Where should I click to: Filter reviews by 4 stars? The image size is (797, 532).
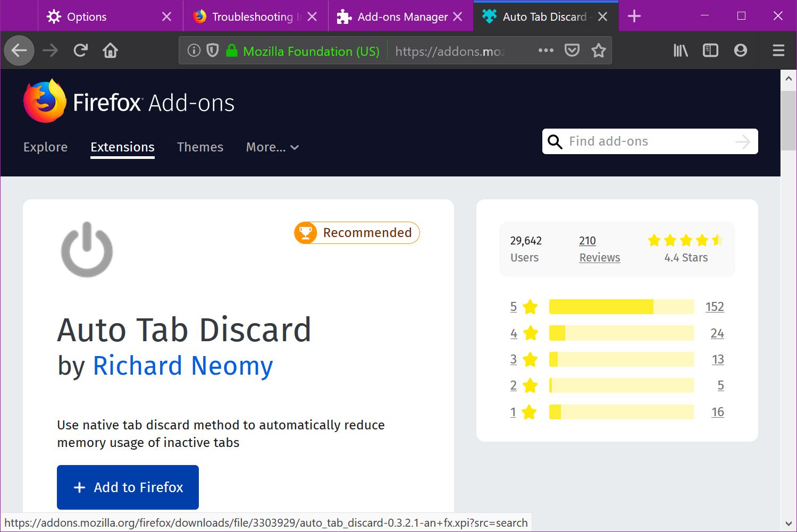524,333
